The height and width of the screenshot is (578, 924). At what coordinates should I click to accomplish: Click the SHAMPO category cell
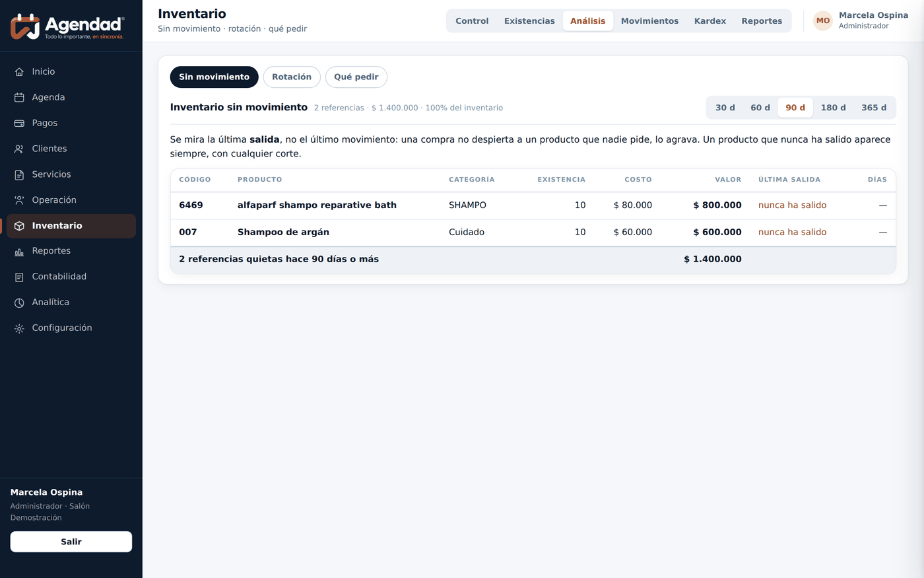click(467, 205)
